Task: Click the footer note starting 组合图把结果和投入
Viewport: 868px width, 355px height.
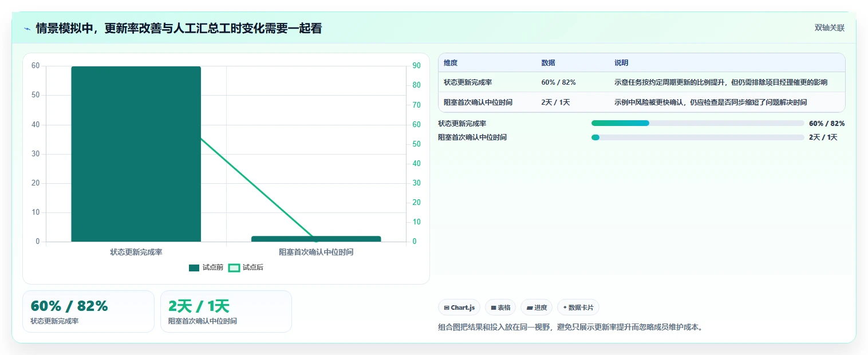Action: [x=570, y=328]
